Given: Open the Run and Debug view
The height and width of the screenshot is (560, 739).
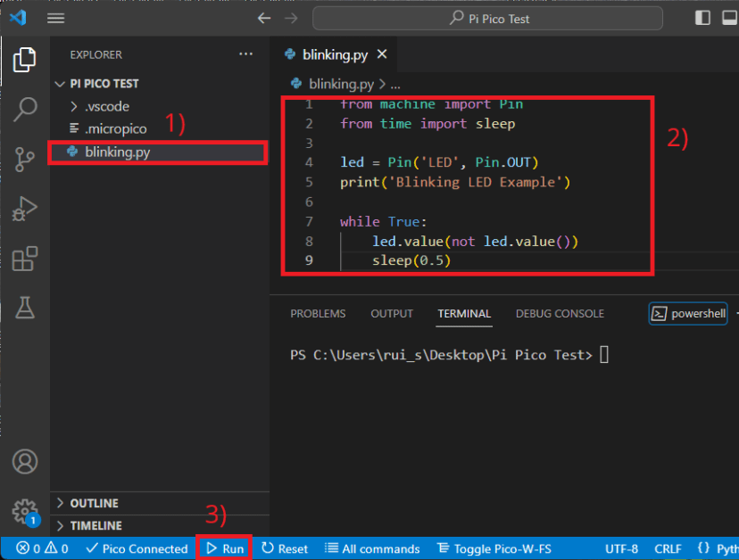Looking at the screenshot, I should point(24,208).
